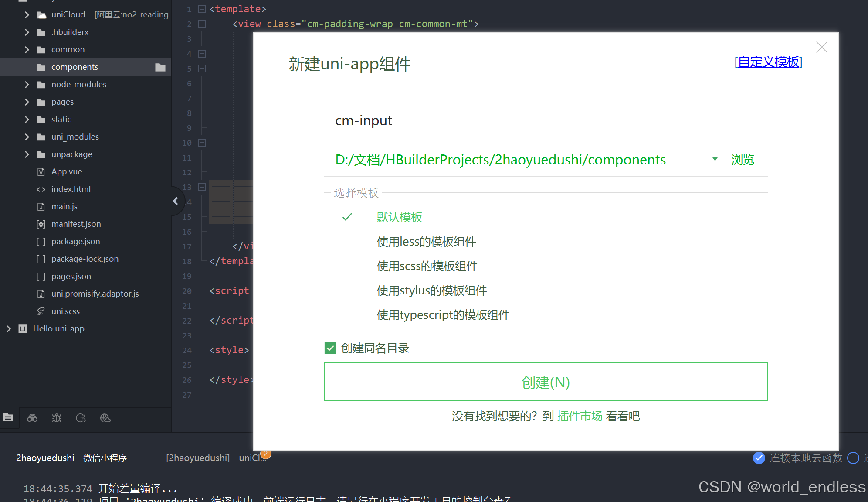This screenshot has width=868, height=502.
Task: Open the 自定义模板 link
Action: pos(768,61)
